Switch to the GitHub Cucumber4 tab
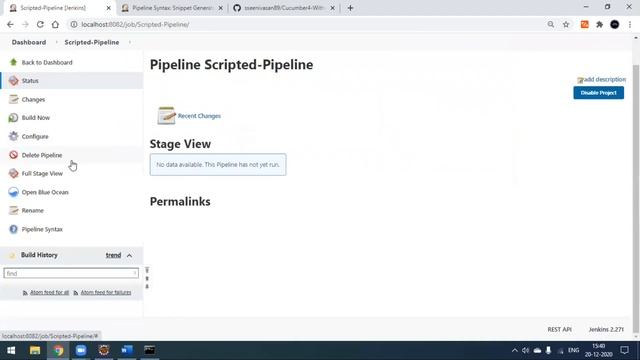Viewport: 640px width, 360px height. pos(284,8)
